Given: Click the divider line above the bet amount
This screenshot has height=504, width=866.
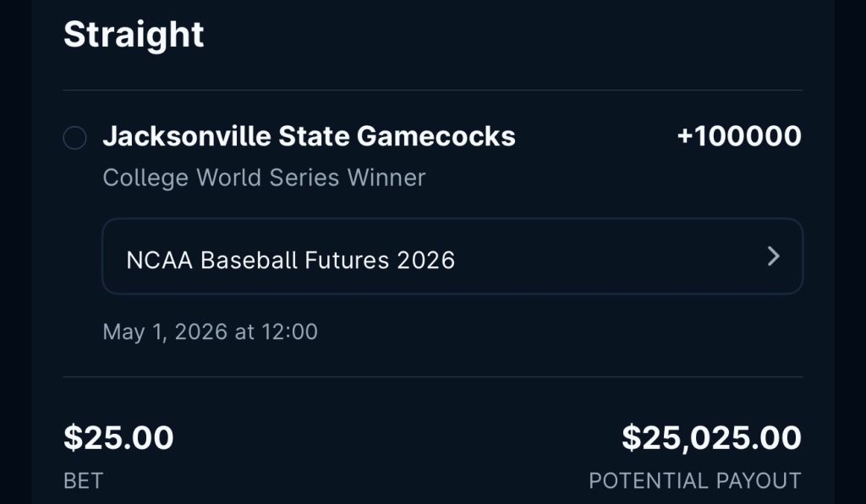Looking at the screenshot, I should (433, 376).
